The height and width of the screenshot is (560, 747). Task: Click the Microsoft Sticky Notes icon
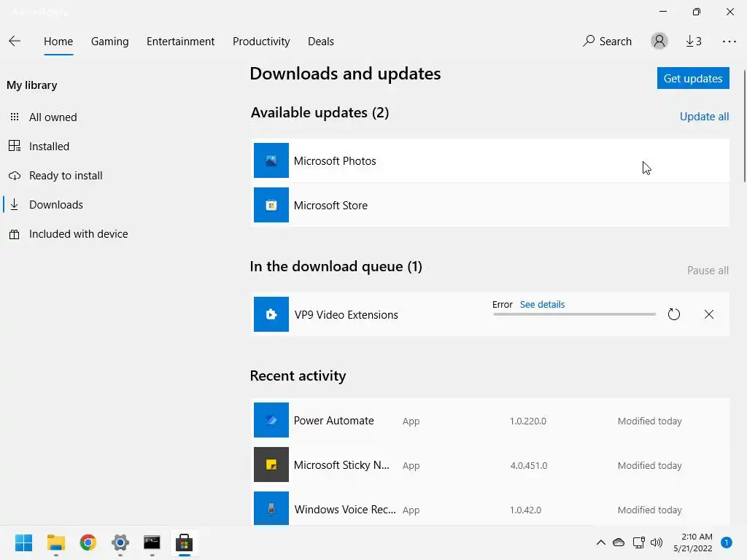pos(271,464)
